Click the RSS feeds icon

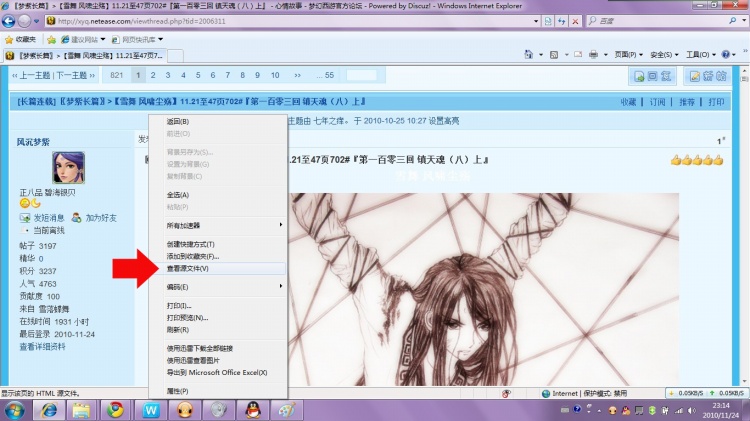click(554, 55)
